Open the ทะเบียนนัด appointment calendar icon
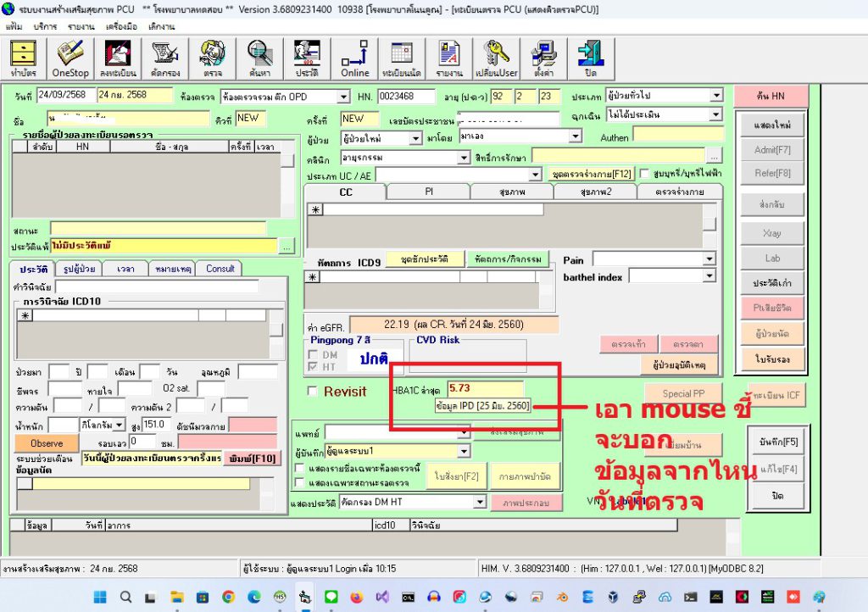868x612 pixels. pyautogui.click(x=402, y=59)
